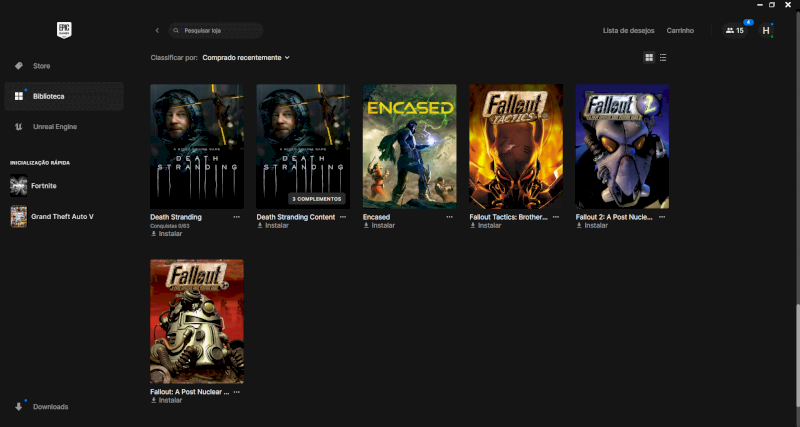Screen dimensions: 800x427
Task: Open the three-dot menu for Fallout 2
Action: 662,217
